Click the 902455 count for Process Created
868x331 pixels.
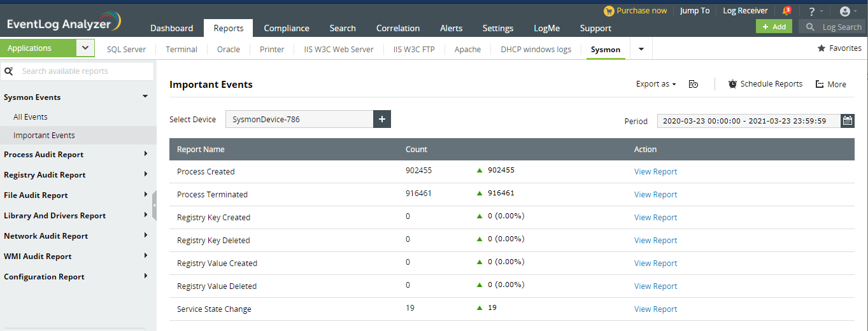click(418, 170)
